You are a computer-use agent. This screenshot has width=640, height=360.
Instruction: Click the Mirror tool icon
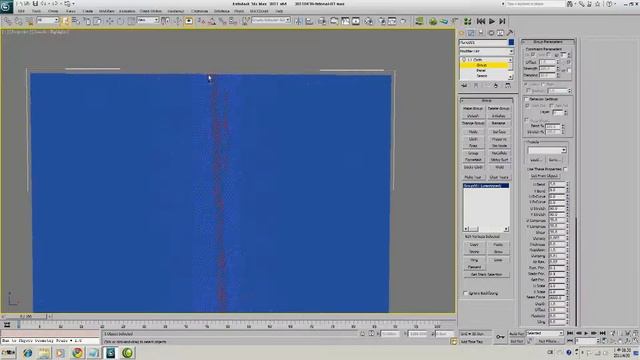(298, 21)
